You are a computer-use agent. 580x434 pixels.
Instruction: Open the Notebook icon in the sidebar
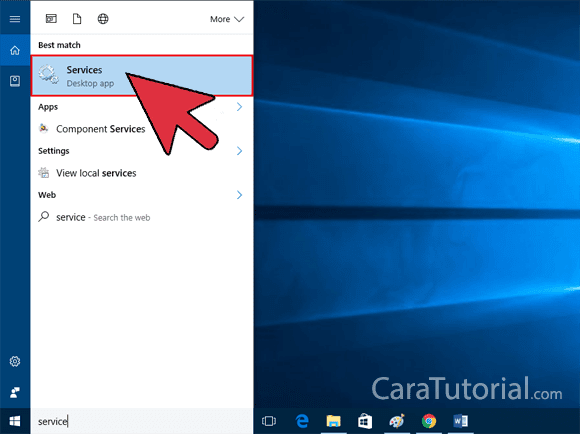(15, 81)
